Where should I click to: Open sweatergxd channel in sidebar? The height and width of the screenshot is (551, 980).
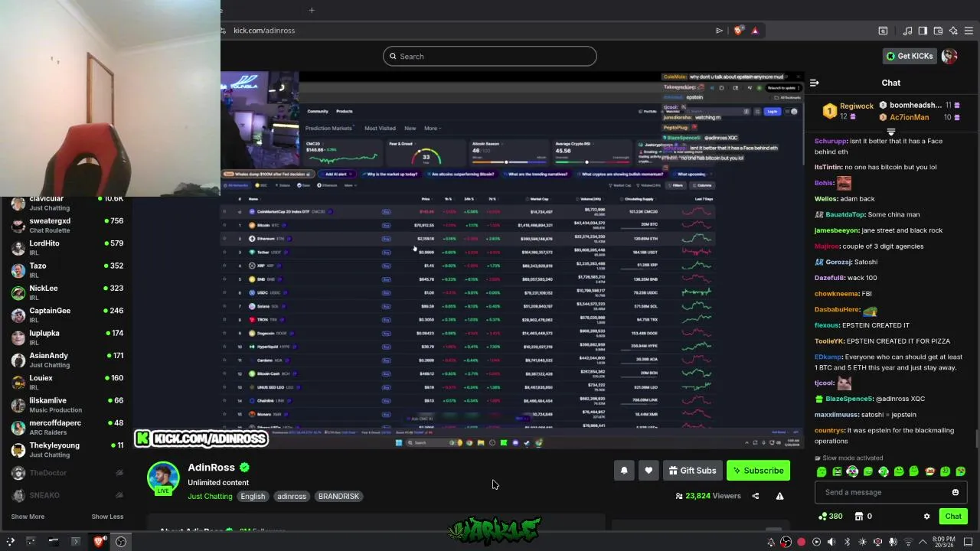pos(67,225)
